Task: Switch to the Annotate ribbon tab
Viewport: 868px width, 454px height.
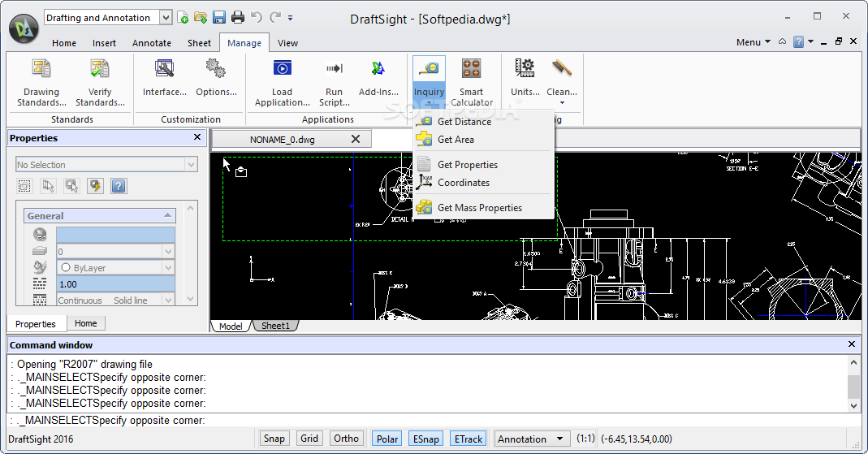Action: click(x=152, y=42)
